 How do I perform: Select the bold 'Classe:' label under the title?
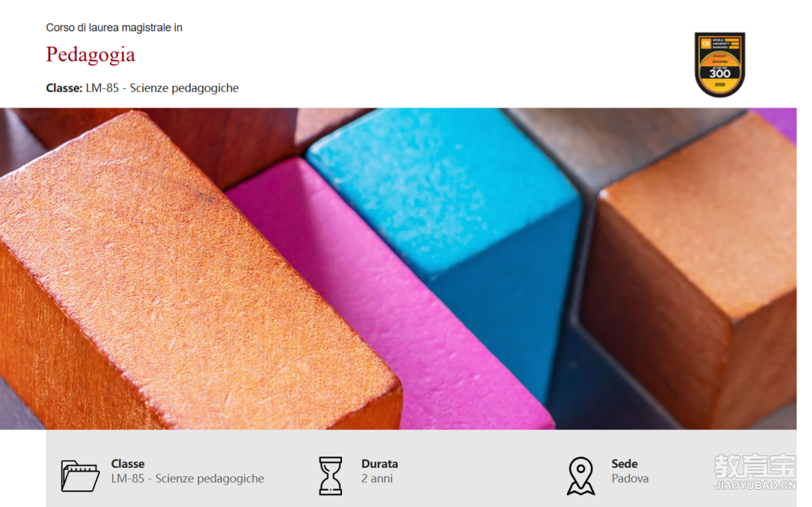64,88
